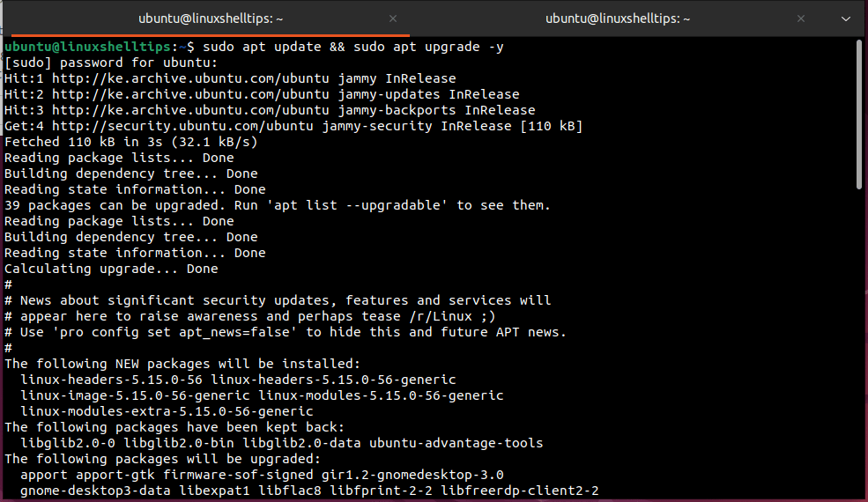Close the first terminal tab
Viewport: 868px width, 502px height.
pos(393,18)
